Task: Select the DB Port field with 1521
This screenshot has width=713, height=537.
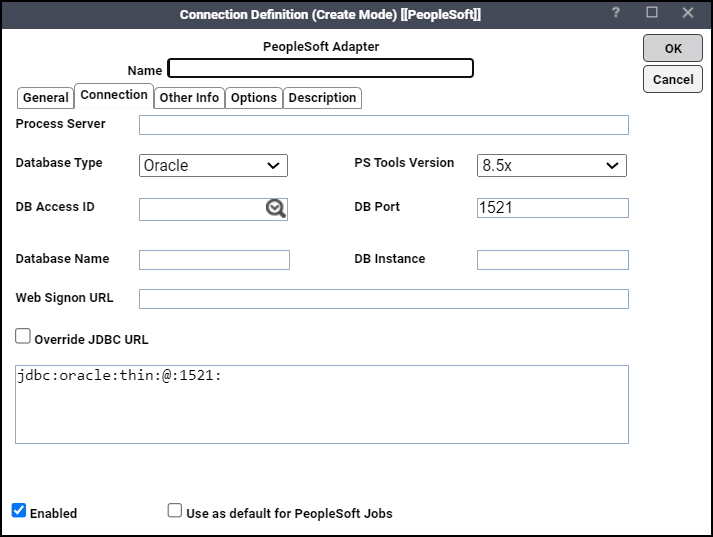Action: point(553,208)
